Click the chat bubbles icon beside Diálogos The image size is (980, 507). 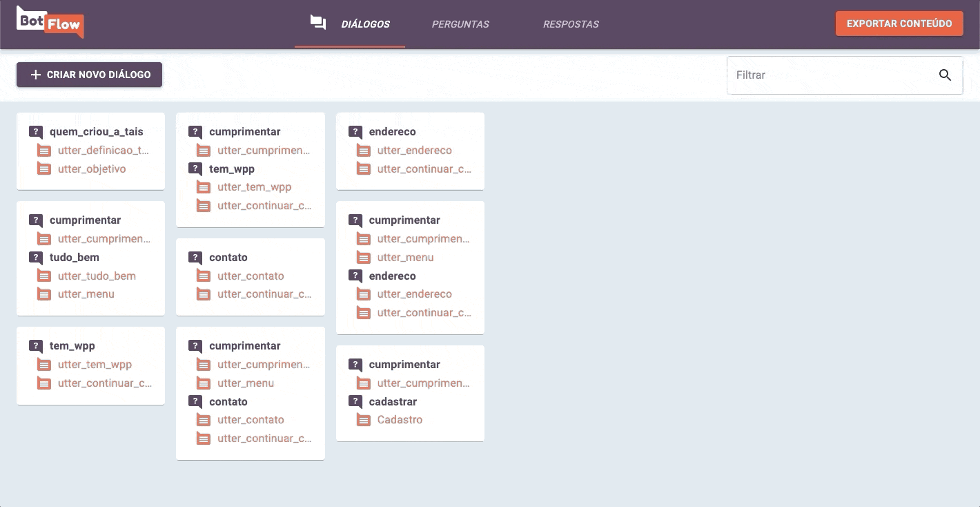(x=317, y=23)
